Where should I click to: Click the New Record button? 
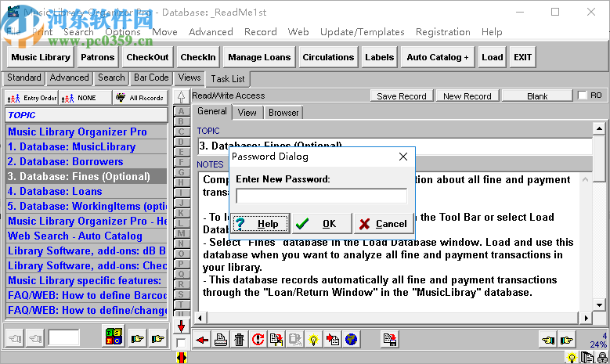tap(467, 96)
